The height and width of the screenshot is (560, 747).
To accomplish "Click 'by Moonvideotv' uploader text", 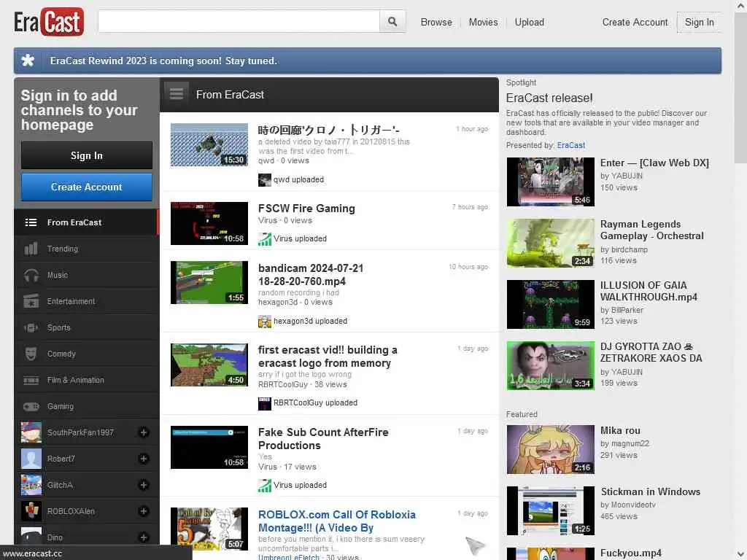I will [x=628, y=505].
